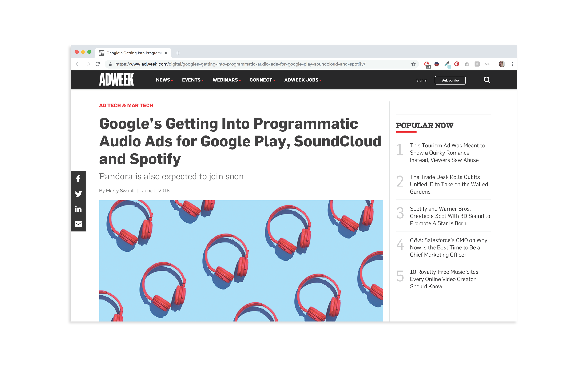Share article by email icon
The image size is (588, 381).
point(78,224)
